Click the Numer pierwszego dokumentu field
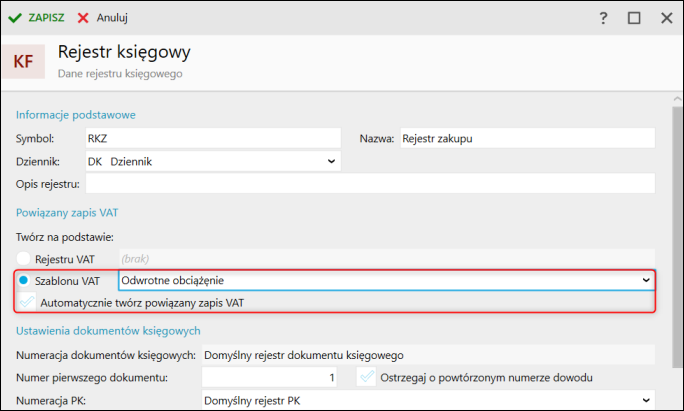The image size is (684, 411). click(270, 377)
